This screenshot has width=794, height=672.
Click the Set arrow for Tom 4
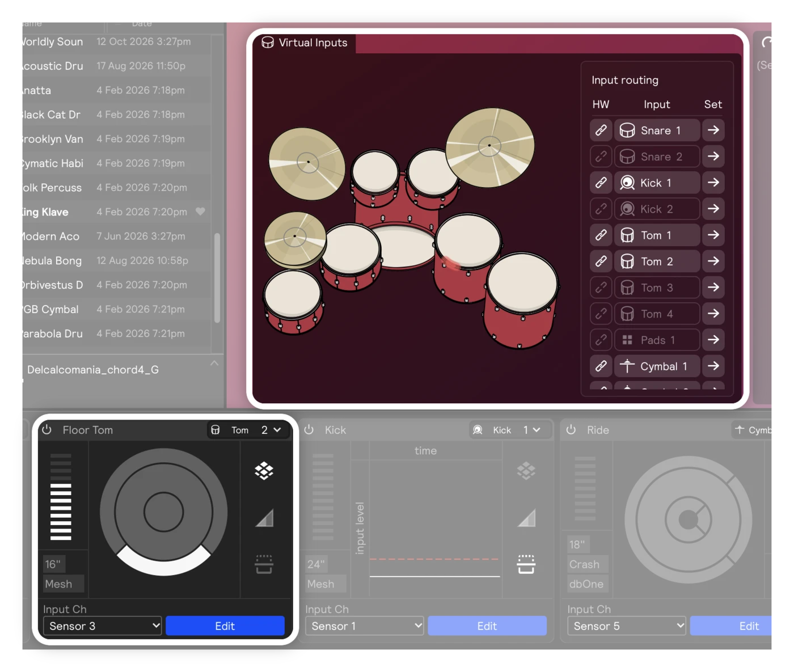coord(713,314)
